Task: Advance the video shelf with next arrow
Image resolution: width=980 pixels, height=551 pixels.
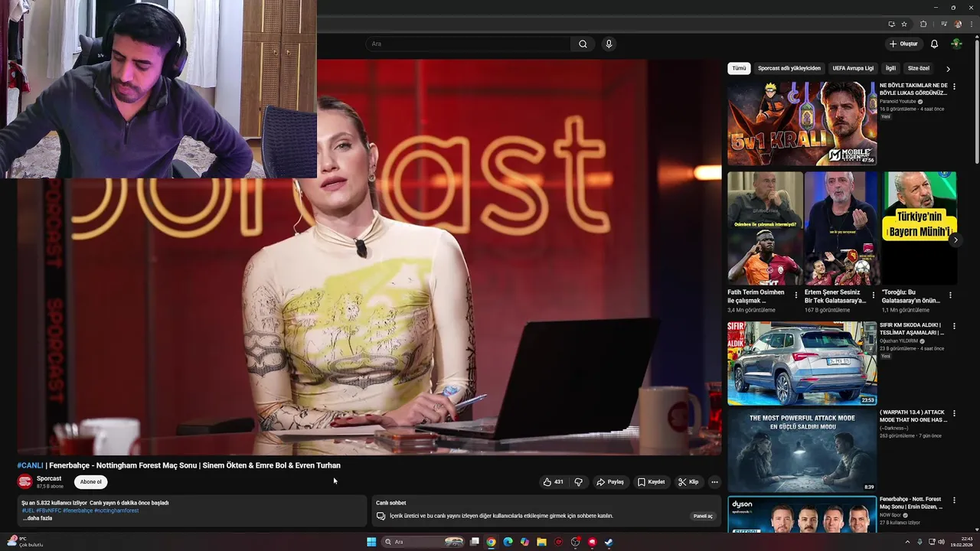Action: (x=955, y=240)
